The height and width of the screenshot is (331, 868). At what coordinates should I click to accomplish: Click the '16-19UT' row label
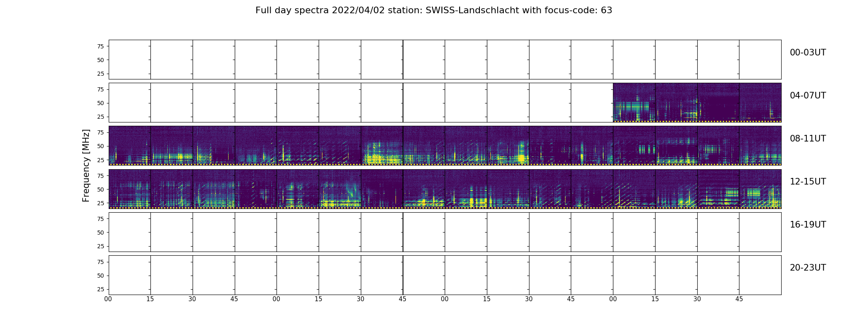(x=808, y=225)
